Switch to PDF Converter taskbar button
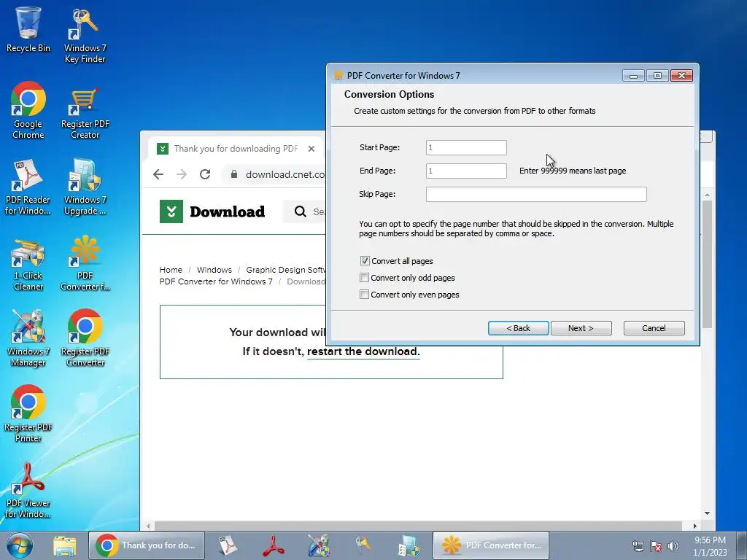 pos(491,545)
